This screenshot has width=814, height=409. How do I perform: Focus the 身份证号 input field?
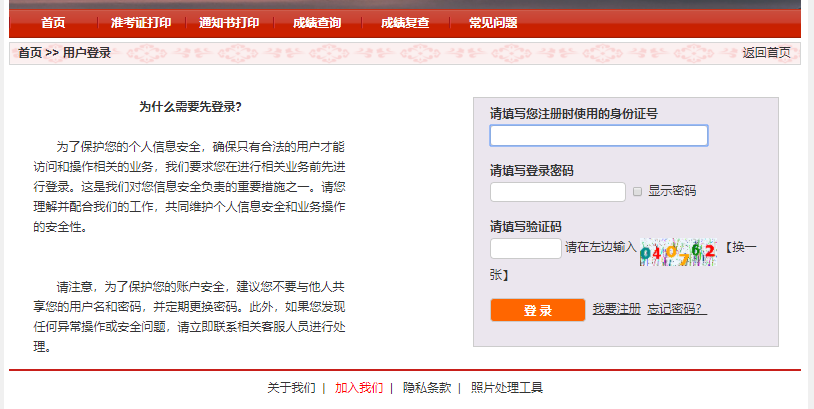598,135
